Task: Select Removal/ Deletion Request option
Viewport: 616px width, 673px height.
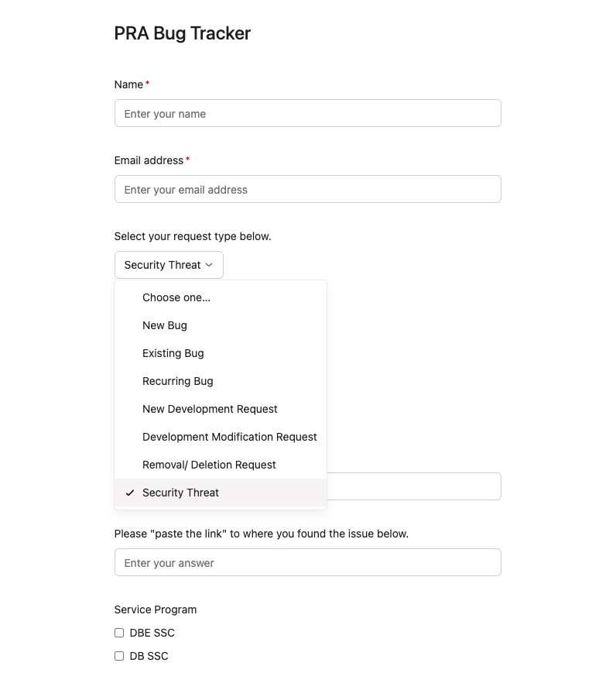Action: click(209, 465)
